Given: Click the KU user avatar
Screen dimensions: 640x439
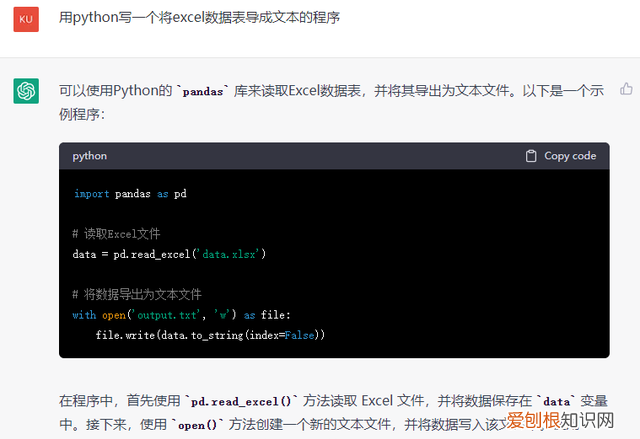Looking at the screenshot, I should point(26,19).
